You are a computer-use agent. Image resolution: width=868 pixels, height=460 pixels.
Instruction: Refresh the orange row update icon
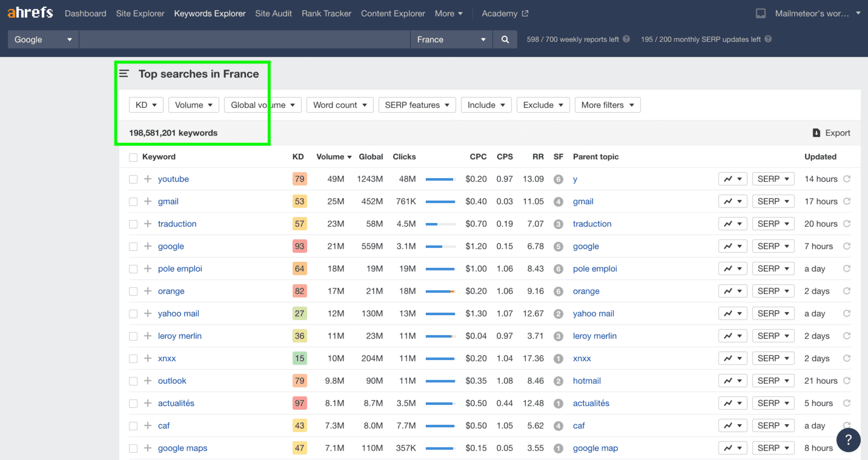pos(847,291)
